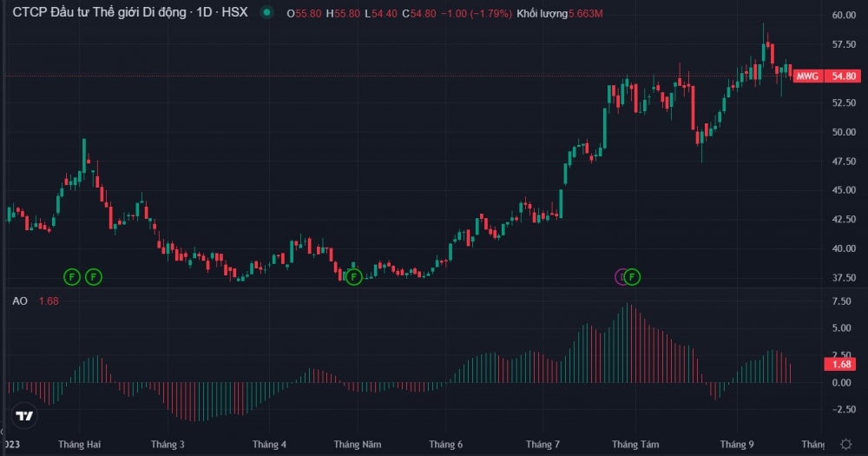Viewport: 868px width, 456px height.
Task: Click the Tháng Năm time axis label
Action: pos(358,445)
